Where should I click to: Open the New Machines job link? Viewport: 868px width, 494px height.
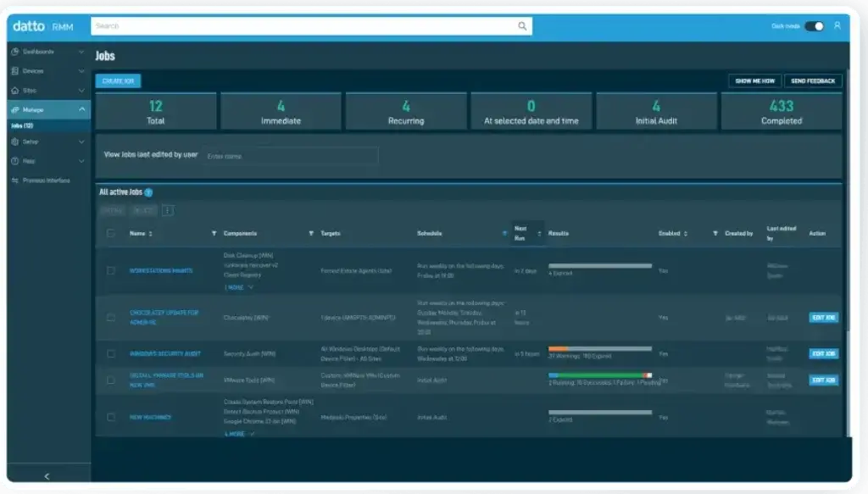[150, 418]
